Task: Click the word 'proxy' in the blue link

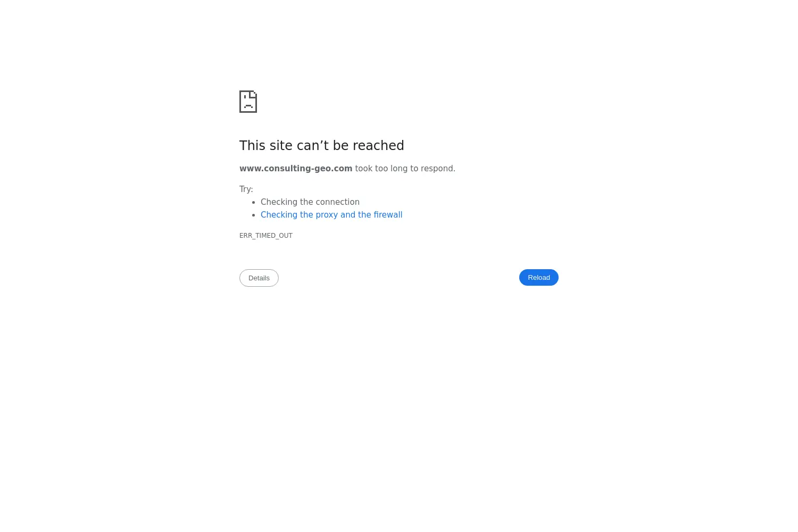Action: pos(327,215)
